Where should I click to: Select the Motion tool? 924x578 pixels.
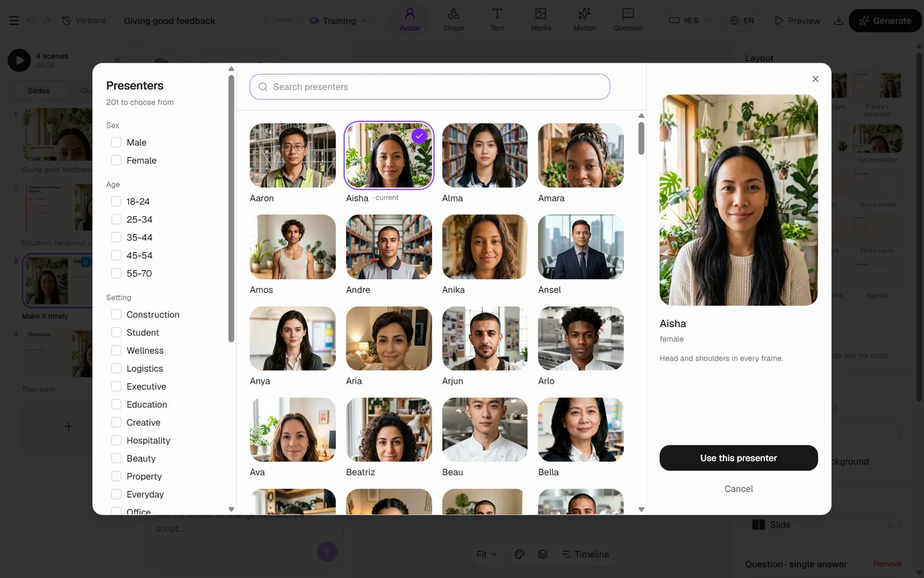pyautogui.click(x=584, y=20)
